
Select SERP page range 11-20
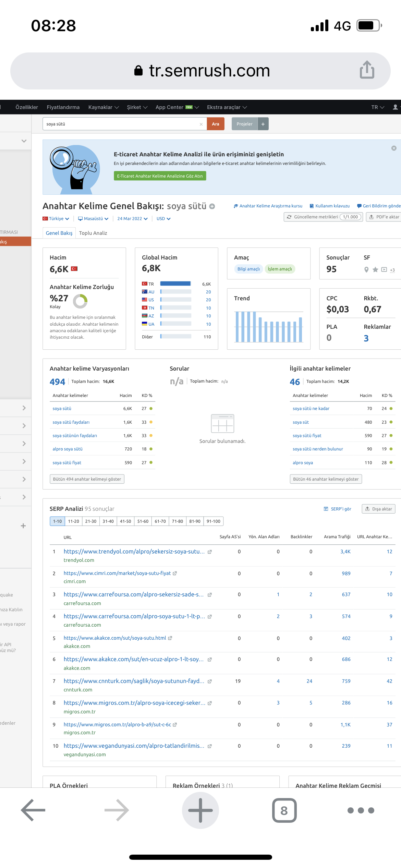click(x=73, y=521)
